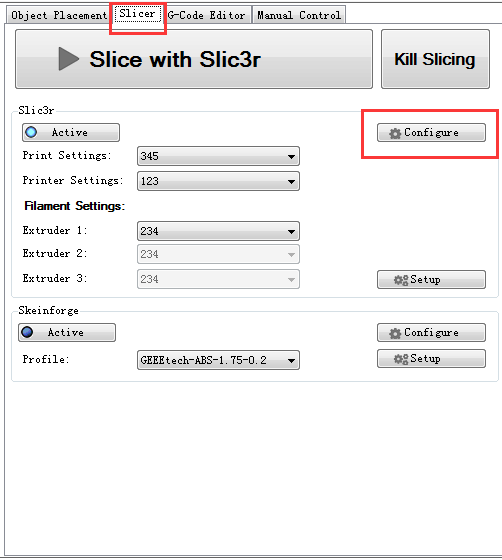
Task: Go to the Manual Control tab
Action: (299, 15)
